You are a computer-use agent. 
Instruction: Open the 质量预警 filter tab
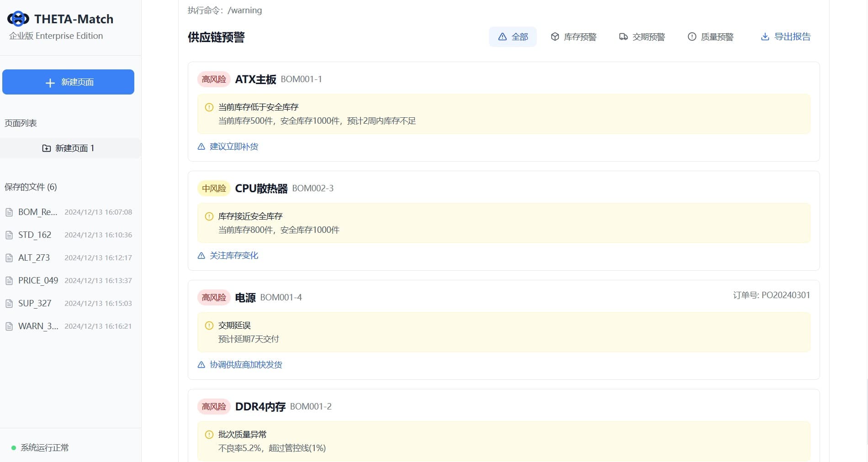pyautogui.click(x=710, y=37)
